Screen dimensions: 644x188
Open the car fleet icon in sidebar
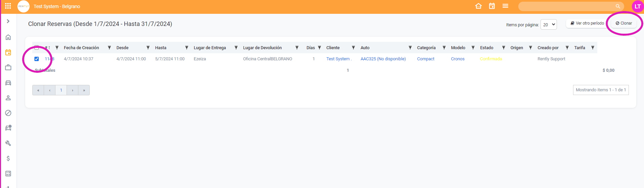point(8,83)
